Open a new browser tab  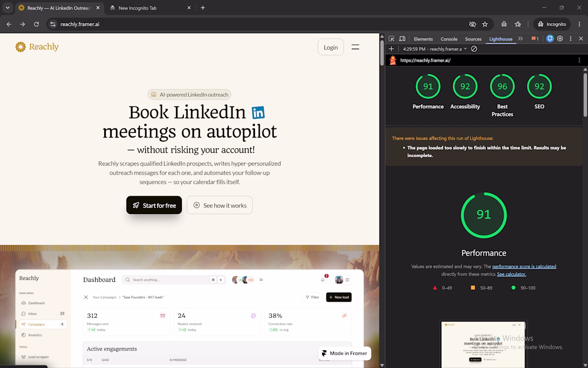pyautogui.click(x=203, y=7)
